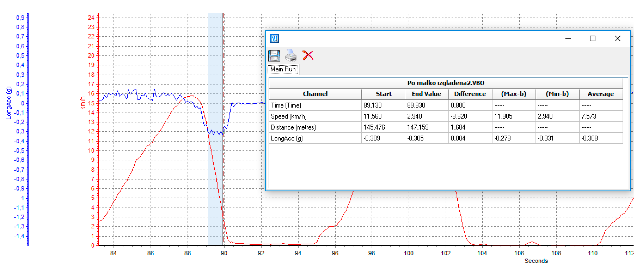Select the Distance (metres) row label
The width and height of the screenshot is (644, 268).
[293, 127]
